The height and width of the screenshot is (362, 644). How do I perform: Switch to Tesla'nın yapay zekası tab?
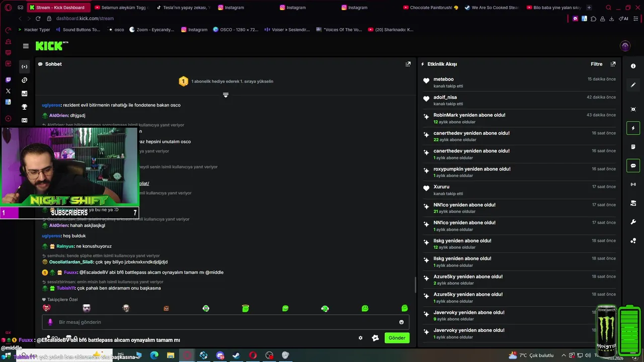[x=184, y=8]
